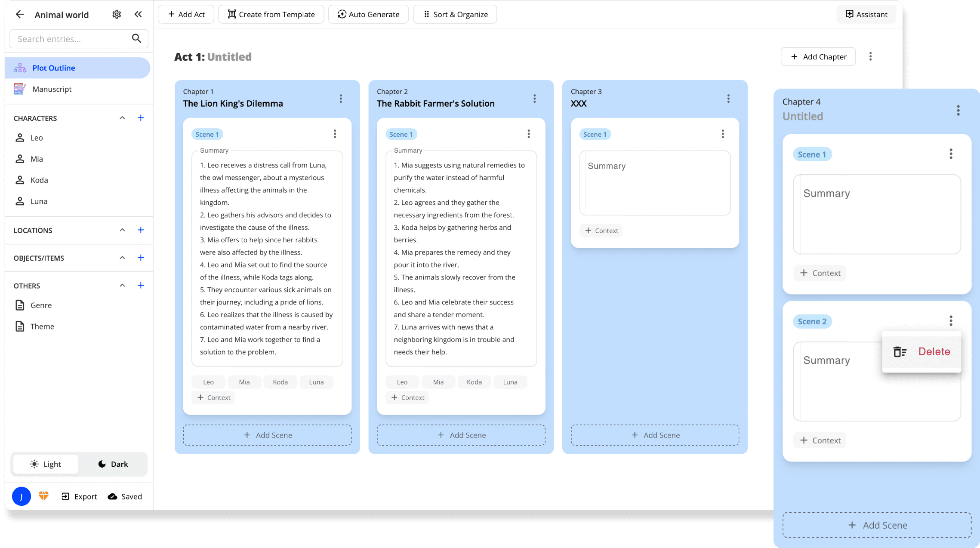This screenshot has height=548, width=980.
Task: Click the Export icon at bottom left
Action: 65,496
